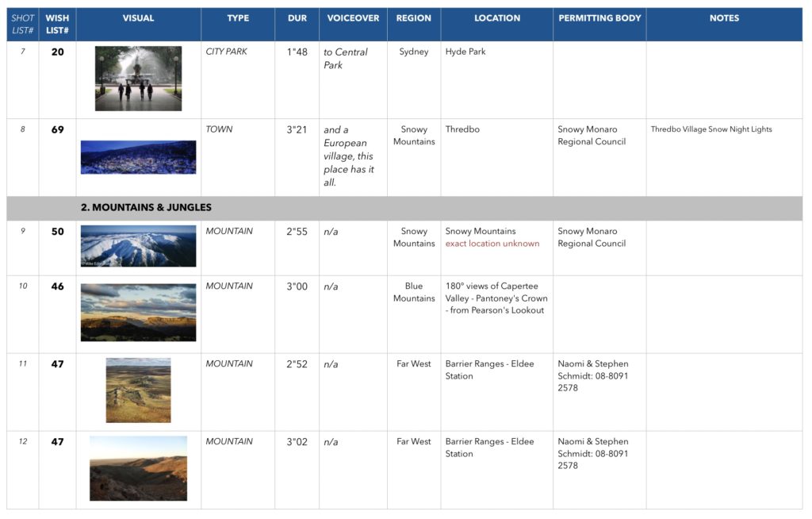Select the MOUNTAIN type cell in shot 9
Screen dimensions: 812x519
pyautogui.click(x=238, y=248)
